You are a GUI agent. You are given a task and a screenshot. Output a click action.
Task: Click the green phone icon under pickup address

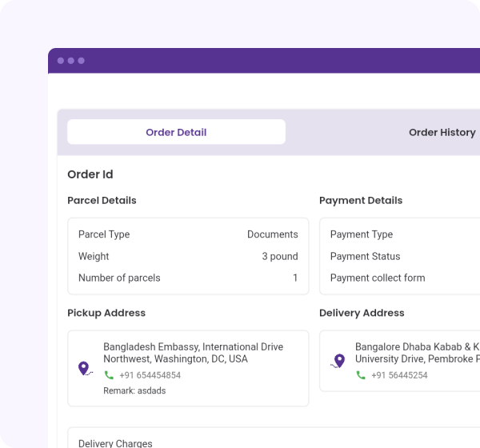(x=109, y=375)
